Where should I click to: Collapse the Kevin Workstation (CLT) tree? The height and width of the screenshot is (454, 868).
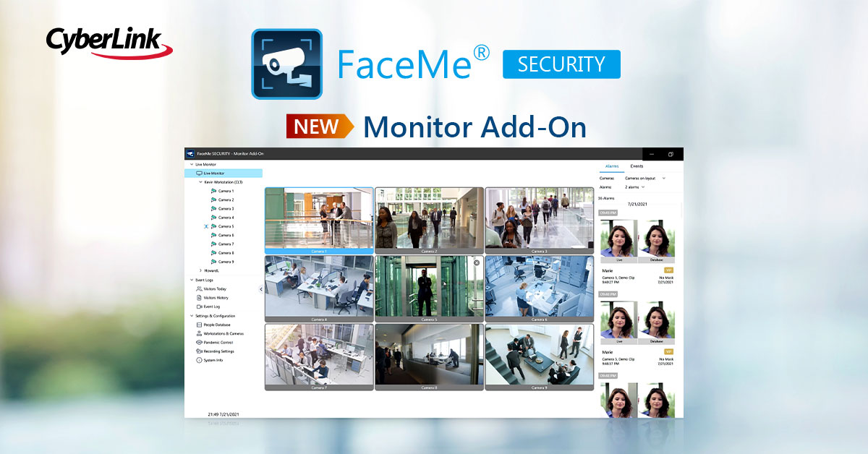pyautogui.click(x=200, y=182)
